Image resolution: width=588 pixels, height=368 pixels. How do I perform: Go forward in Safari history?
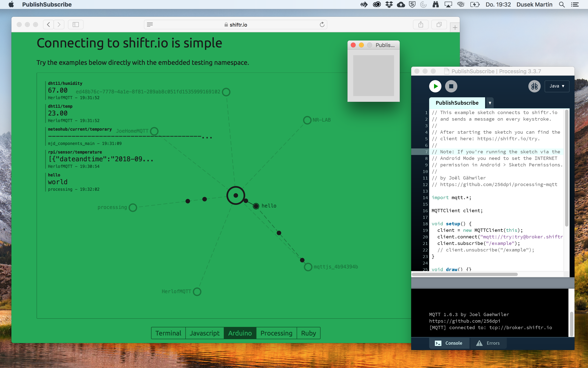59,25
